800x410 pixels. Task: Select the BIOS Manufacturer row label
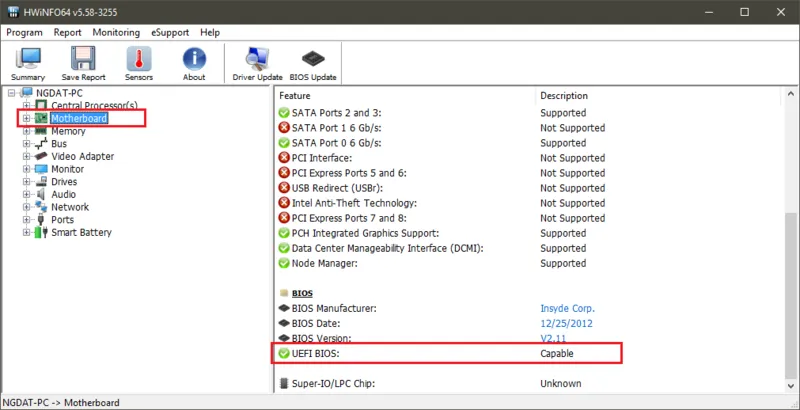click(334, 309)
